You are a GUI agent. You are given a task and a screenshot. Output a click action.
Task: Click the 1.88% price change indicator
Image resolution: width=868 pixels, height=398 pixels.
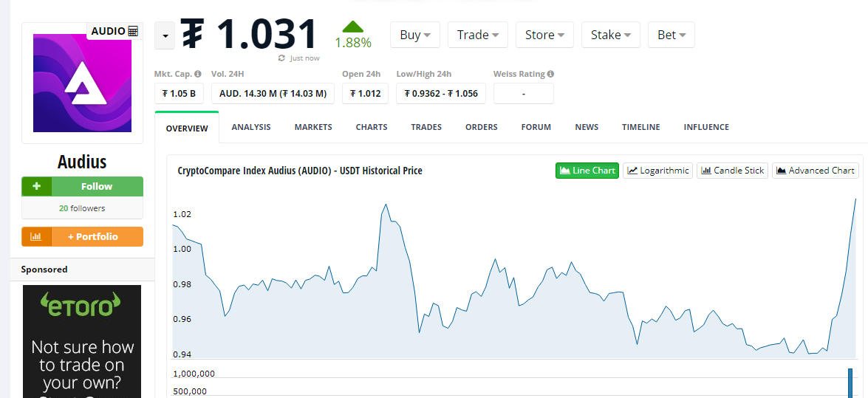tap(353, 43)
